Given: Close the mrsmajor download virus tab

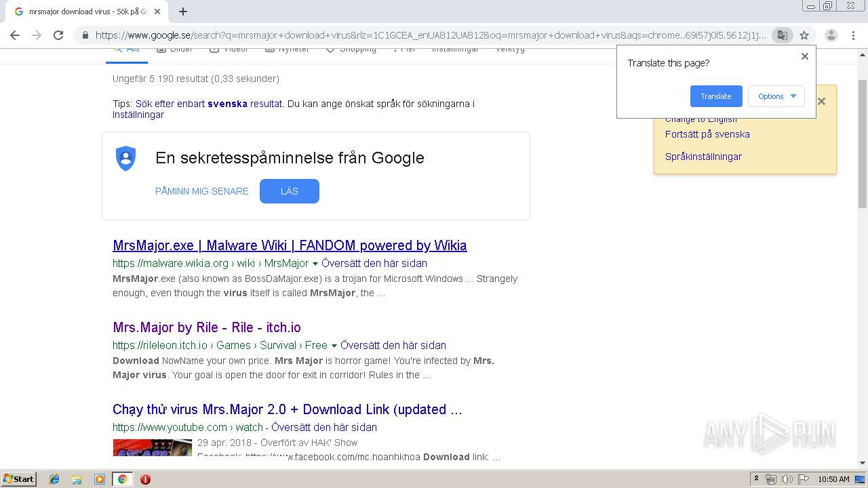Looking at the screenshot, I should tap(157, 12).
